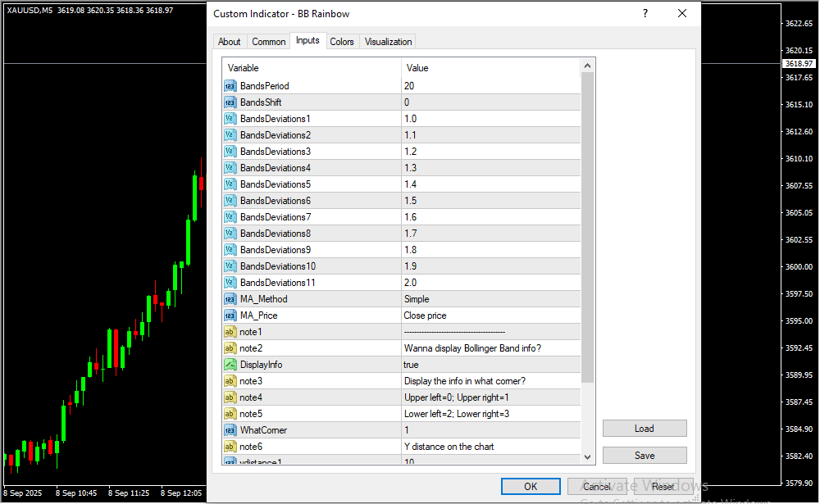Open the MA_Method Simple value dropdown

490,299
